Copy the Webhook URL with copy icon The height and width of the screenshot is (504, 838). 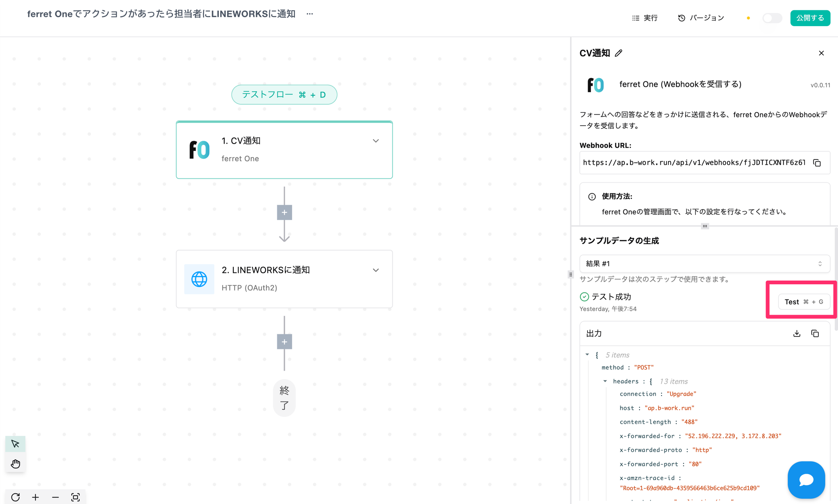[x=817, y=163]
